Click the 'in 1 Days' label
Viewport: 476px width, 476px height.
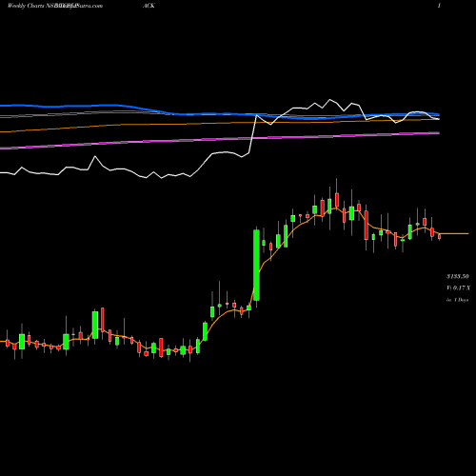tap(457, 300)
